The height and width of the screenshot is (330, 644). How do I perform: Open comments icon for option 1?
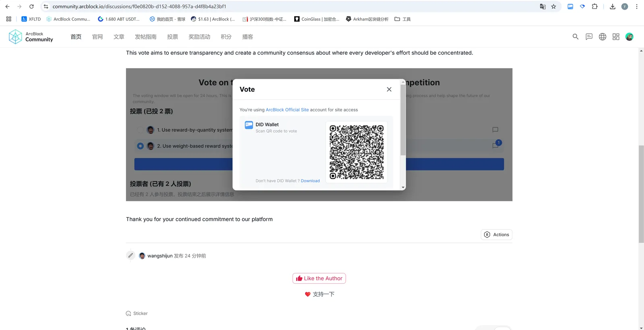[495, 130]
